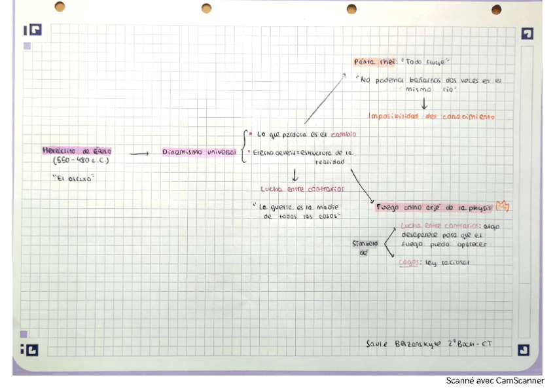Screen dimensions: 555x392
Task: Select the line "fuego pueda aparecer"
Action: [x=444, y=245]
